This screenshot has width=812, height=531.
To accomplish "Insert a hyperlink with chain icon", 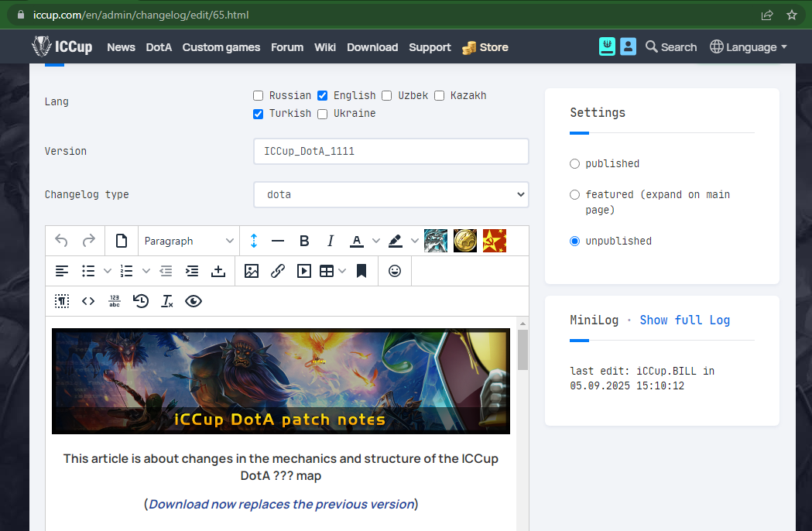I will click(x=278, y=271).
